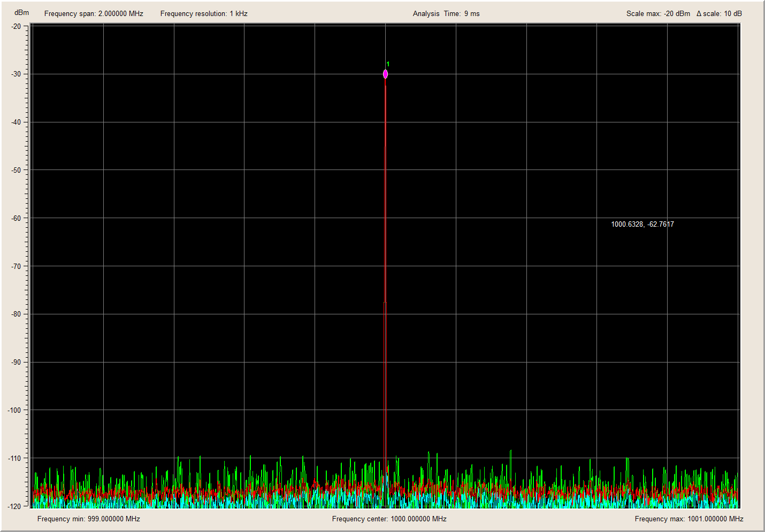
Task: Click the -50 tick label on Y axis
Action: [16, 170]
